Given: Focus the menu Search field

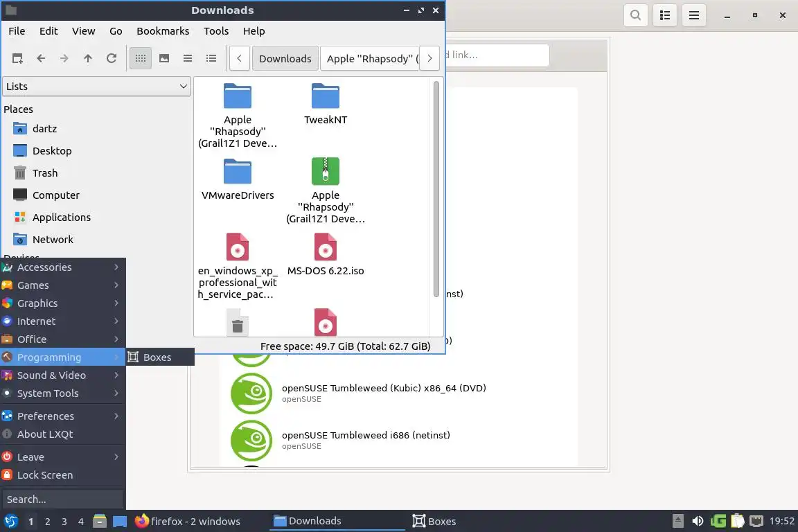Looking at the screenshot, I should pos(62,499).
